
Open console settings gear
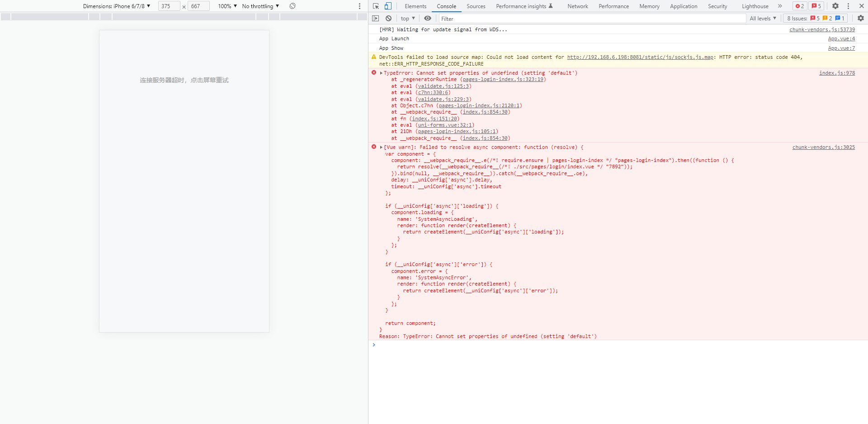[860, 19]
